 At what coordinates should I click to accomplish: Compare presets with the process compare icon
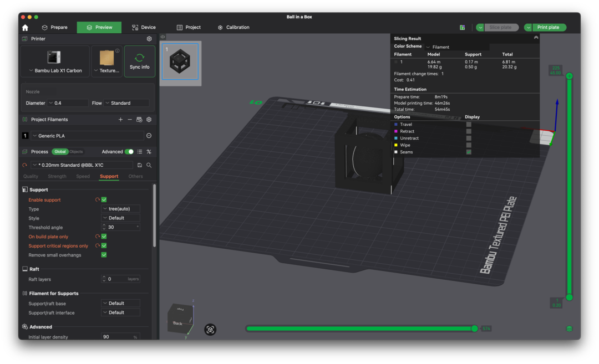coord(149,151)
